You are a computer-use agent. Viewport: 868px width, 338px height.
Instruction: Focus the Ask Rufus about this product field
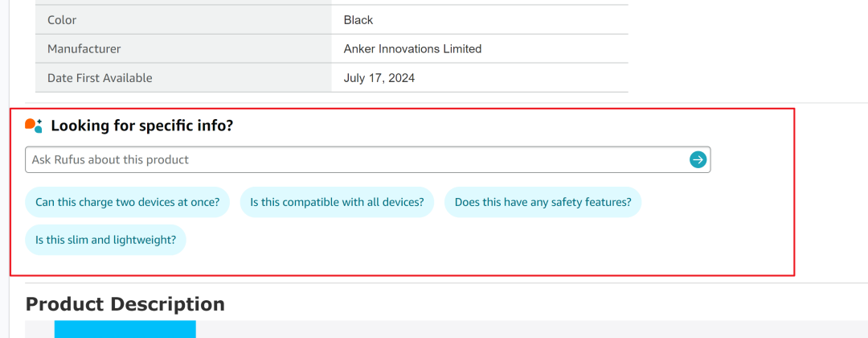coord(367,159)
